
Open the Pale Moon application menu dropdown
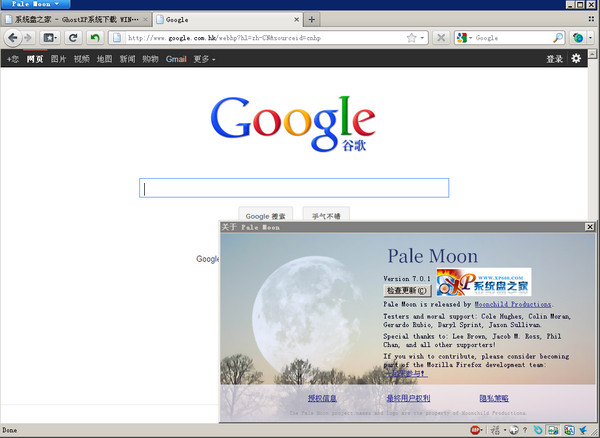pos(35,4)
